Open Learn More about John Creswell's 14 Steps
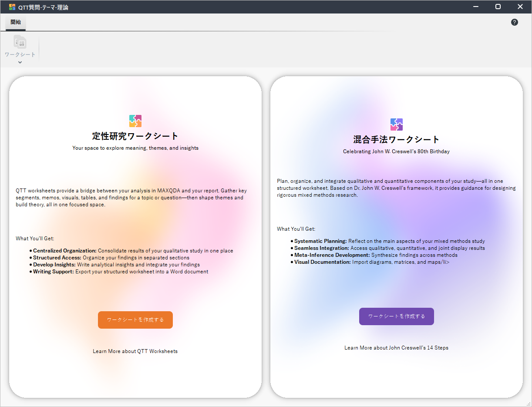532x407 pixels. coord(396,348)
